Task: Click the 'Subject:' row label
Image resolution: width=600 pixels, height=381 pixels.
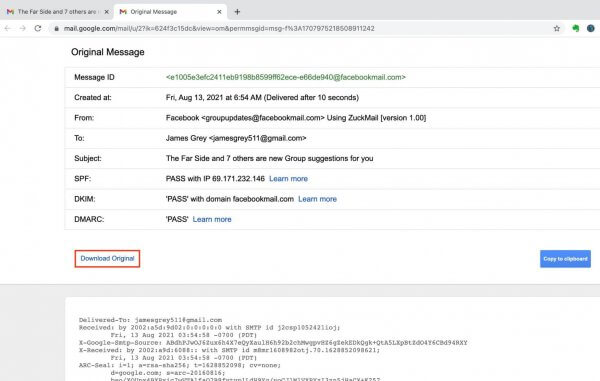Action: coord(88,158)
